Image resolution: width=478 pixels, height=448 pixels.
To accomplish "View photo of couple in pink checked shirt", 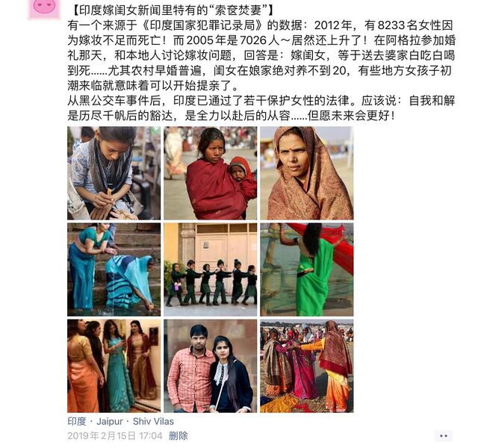I will [x=211, y=366].
